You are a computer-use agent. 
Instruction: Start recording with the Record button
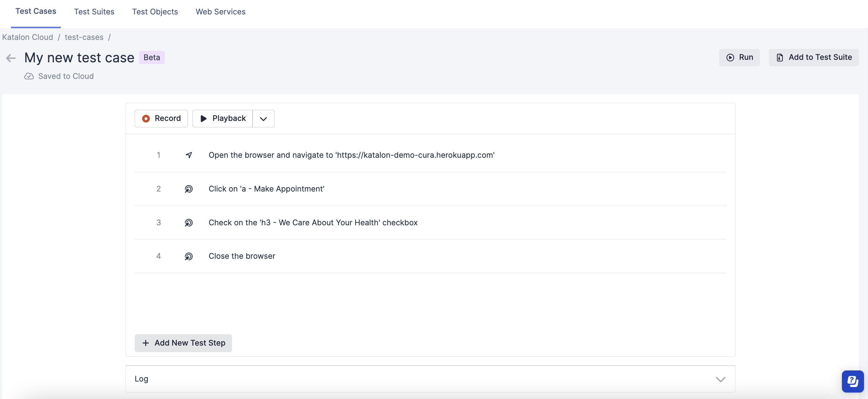point(161,118)
